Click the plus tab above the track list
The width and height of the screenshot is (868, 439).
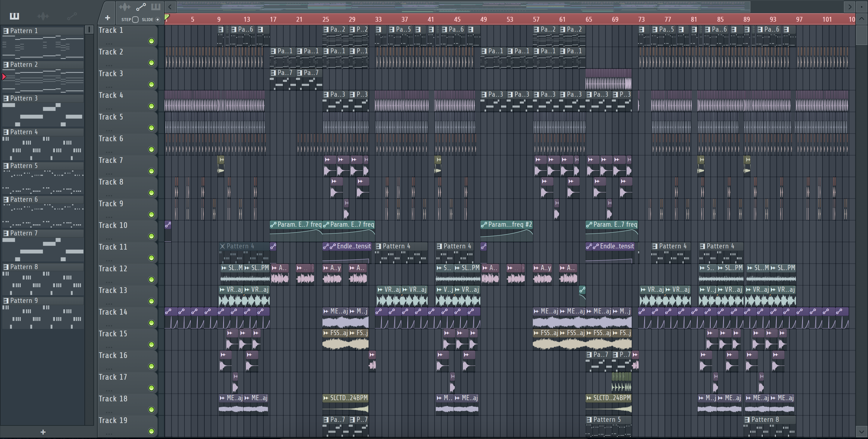pos(108,18)
